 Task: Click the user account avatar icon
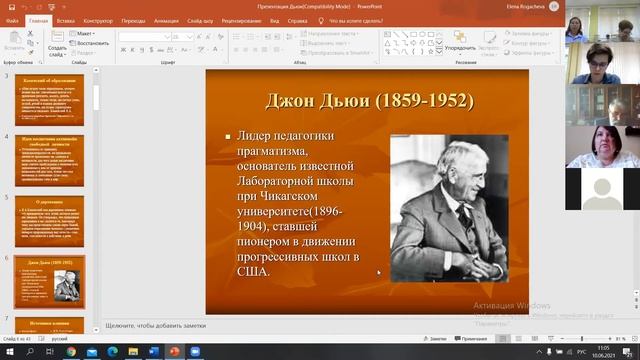point(553,6)
